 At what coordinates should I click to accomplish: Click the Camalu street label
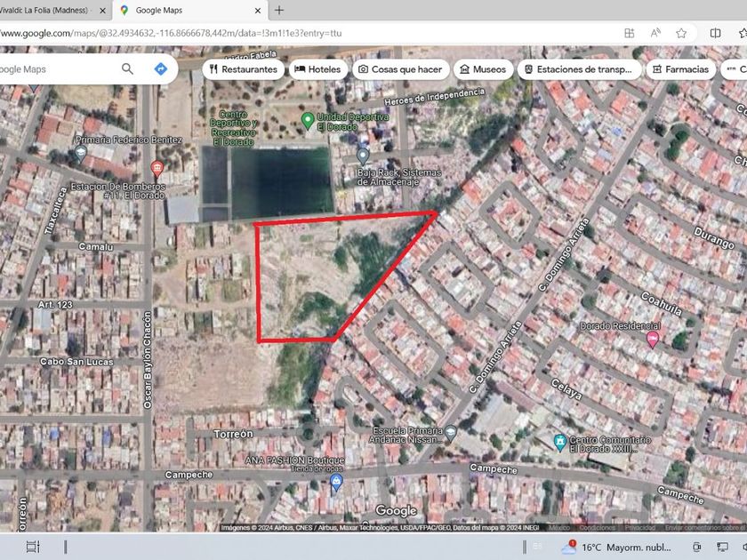tap(96, 247)
